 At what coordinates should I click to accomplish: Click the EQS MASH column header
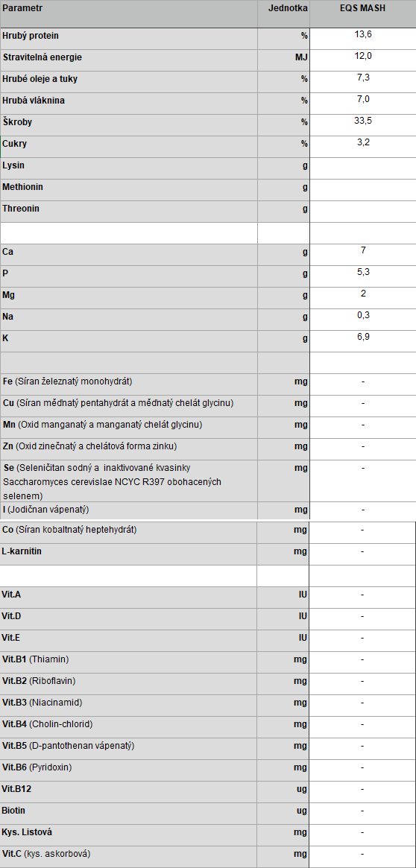[x=363, y=14]
